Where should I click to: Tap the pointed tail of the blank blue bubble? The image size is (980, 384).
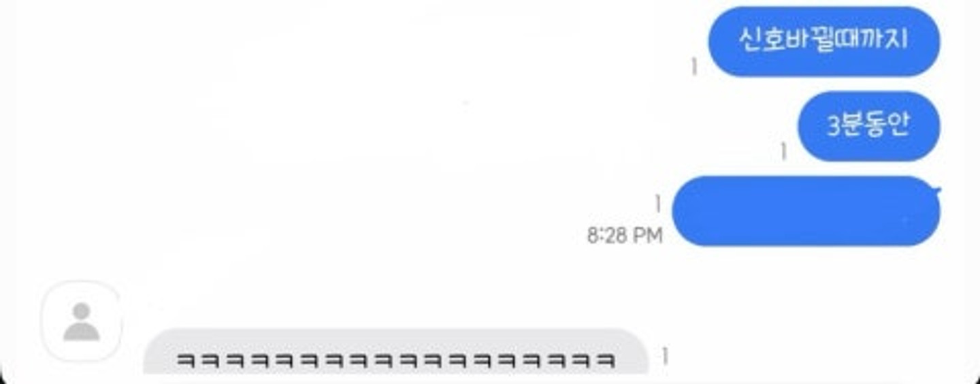(938, 190)
